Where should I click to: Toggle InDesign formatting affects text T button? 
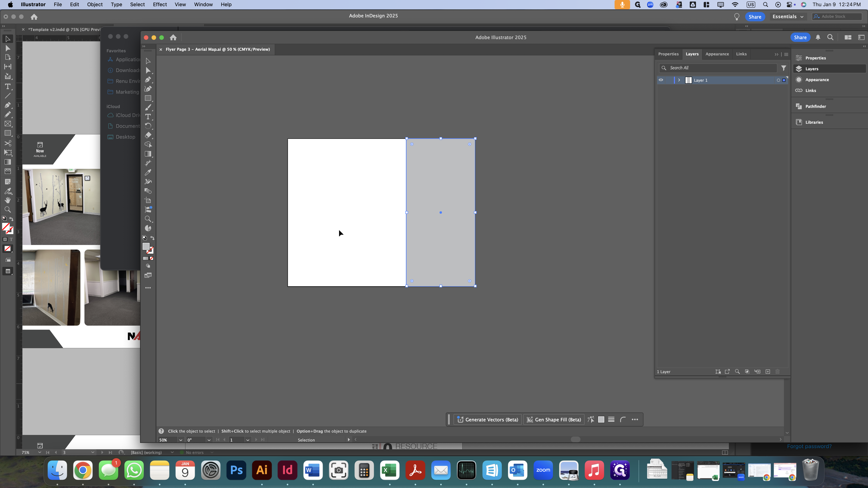click(x=11, y=240)
